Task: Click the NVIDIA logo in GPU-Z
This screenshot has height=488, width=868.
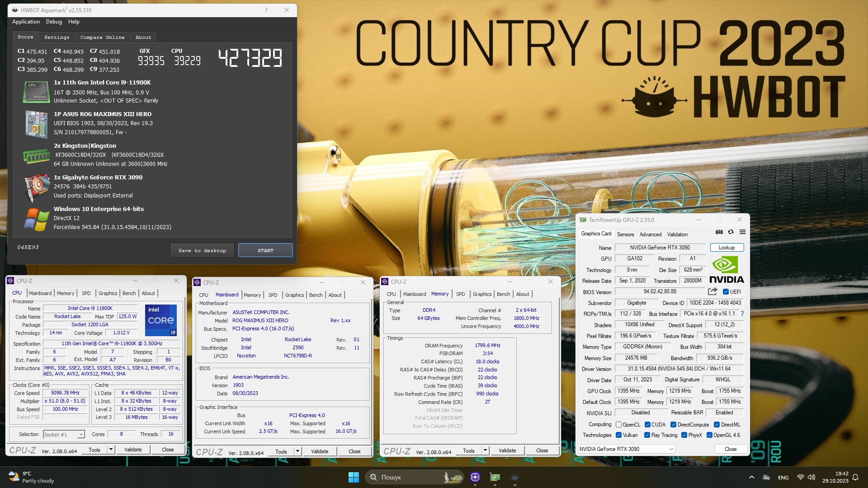Action: (x=726, y=270)
